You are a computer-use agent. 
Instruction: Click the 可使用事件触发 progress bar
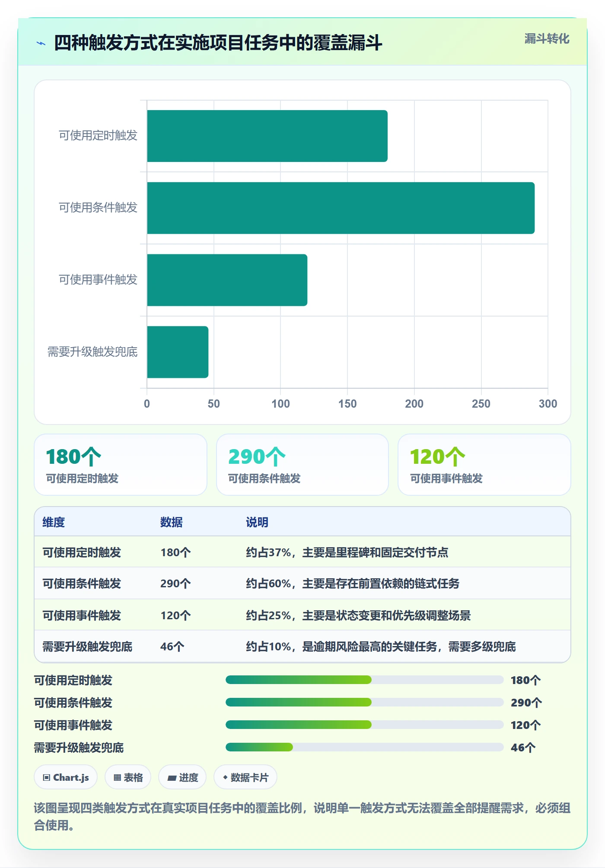pyautogui.click(x=364, y=725)
